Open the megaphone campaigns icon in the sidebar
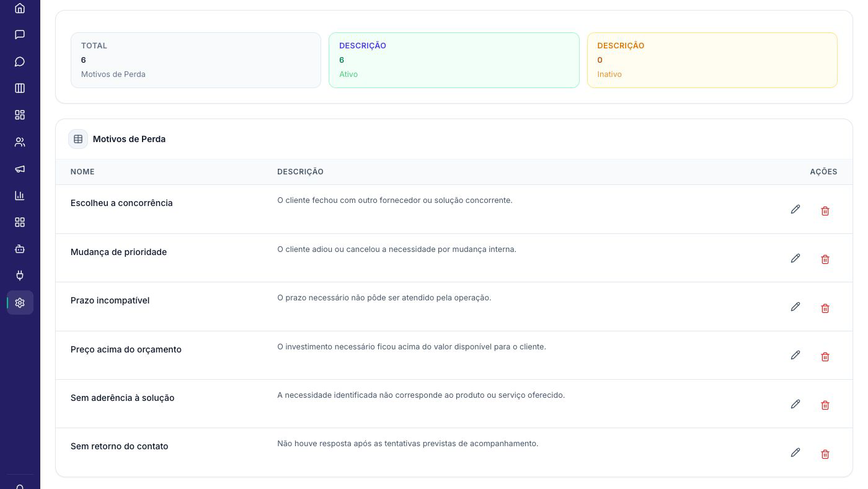This screenshot has height=489, width=868. pos(20,169)
